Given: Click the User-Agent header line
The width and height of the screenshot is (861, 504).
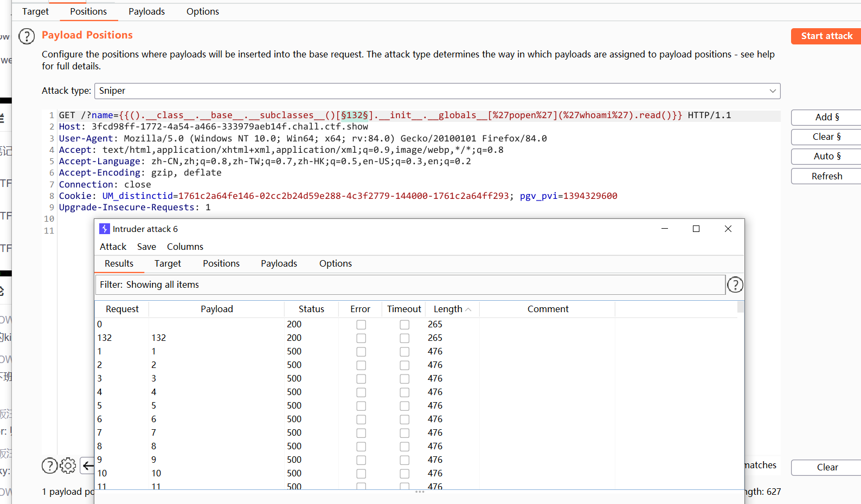Looking at the screenshot, I should click(303, 138).
